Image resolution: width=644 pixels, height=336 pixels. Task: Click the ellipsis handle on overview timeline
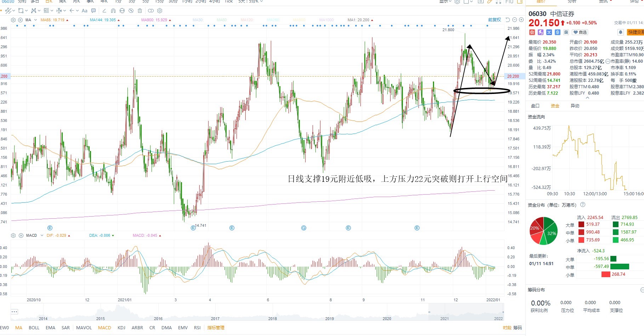15,312
